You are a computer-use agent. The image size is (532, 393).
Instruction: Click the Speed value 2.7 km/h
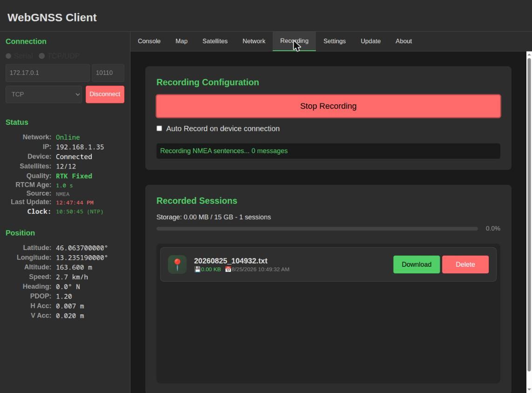click(x=72, y=277)
